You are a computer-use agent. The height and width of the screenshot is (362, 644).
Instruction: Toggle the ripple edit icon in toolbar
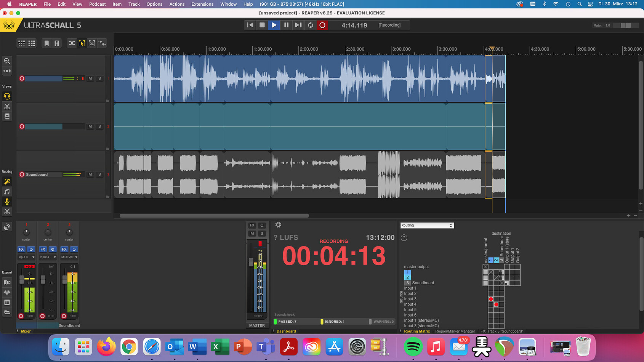click(72, 43)
